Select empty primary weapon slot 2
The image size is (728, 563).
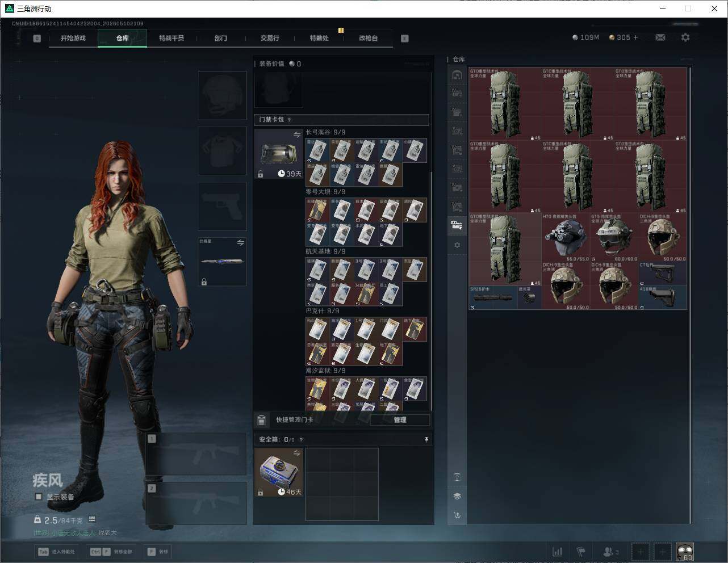point(196,503)
